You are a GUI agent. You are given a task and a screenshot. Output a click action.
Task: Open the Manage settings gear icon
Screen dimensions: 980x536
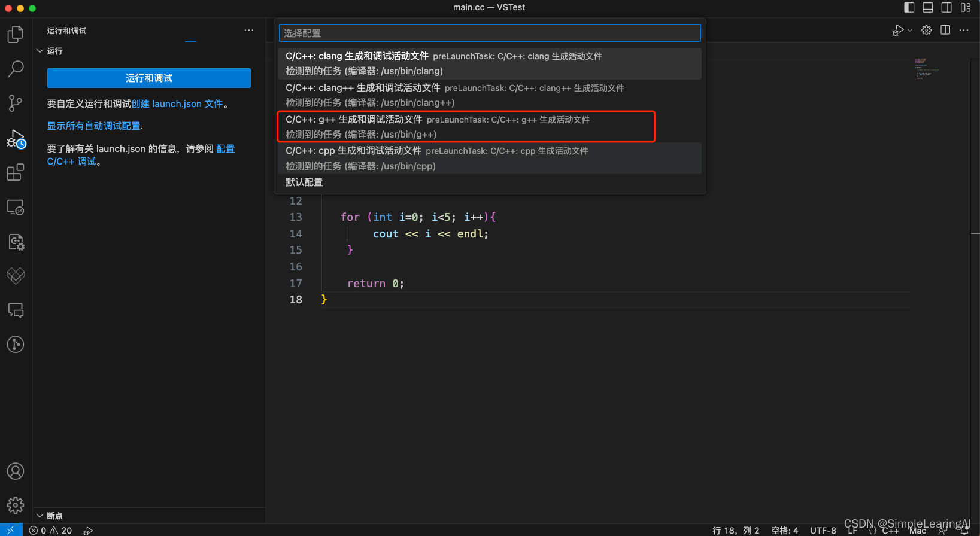16,505
